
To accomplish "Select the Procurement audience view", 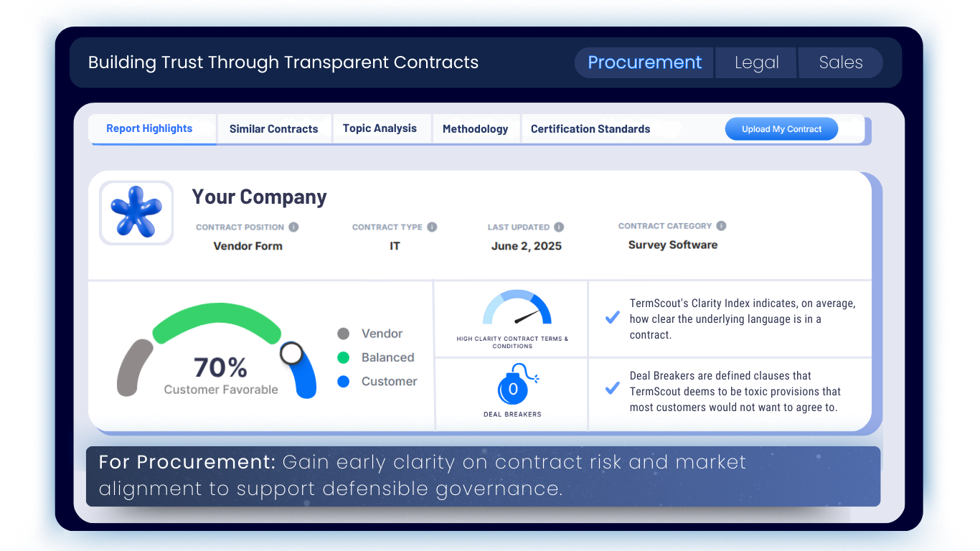I will click(x=644, y=62).
